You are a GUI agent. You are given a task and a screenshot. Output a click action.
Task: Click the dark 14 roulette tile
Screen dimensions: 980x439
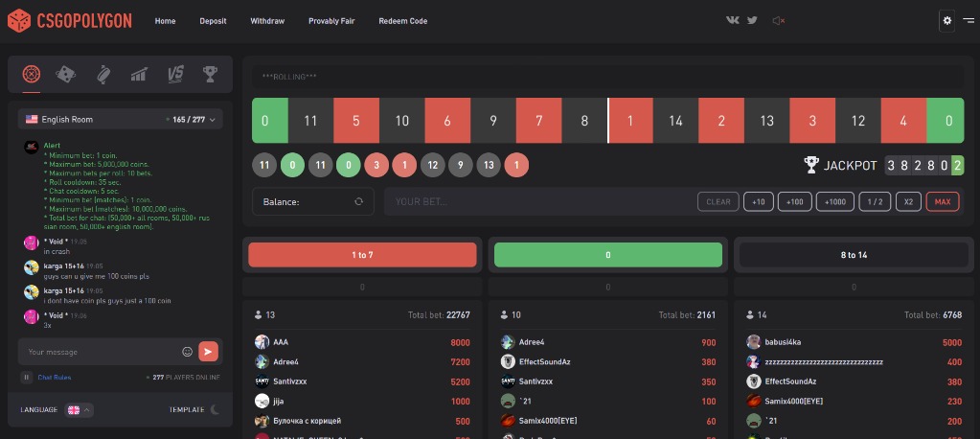click(675, 121)
